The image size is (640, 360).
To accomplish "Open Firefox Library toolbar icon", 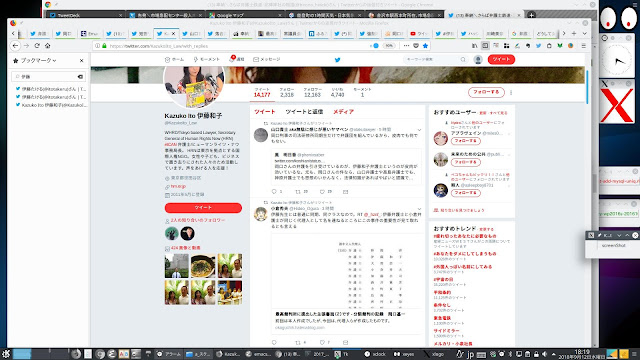I will 474,46.
